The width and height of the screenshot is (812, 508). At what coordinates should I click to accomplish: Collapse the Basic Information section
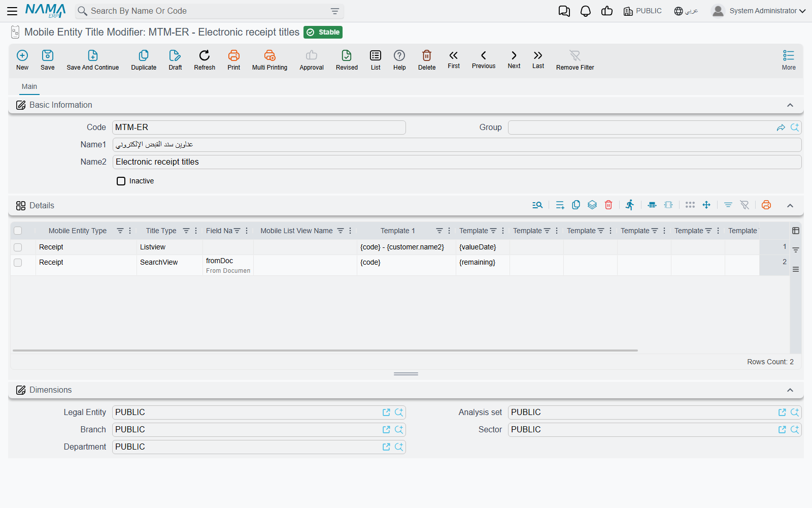tap(790, 105)
